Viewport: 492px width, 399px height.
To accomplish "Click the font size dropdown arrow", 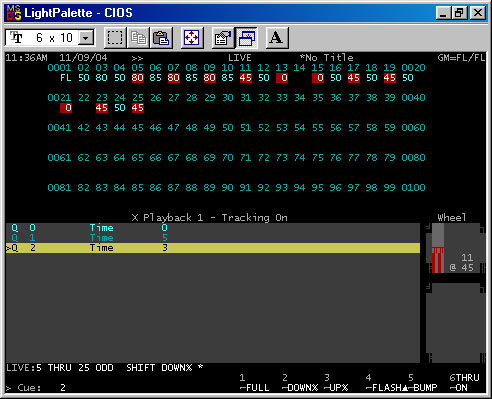I will (86, 38).
